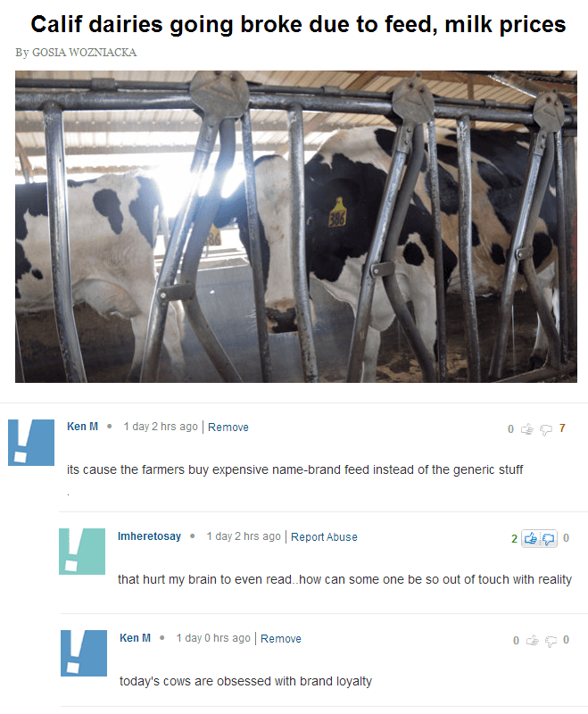Open the dairy cows article photo
Screen dimensions: 588x714
pos(296,227)
